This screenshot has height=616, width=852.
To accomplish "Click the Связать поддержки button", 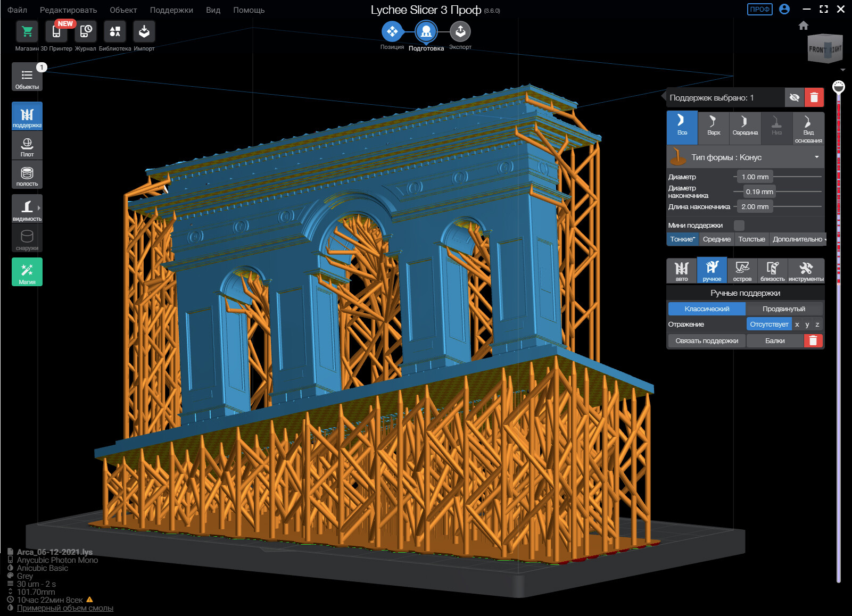I will point(707,340).
